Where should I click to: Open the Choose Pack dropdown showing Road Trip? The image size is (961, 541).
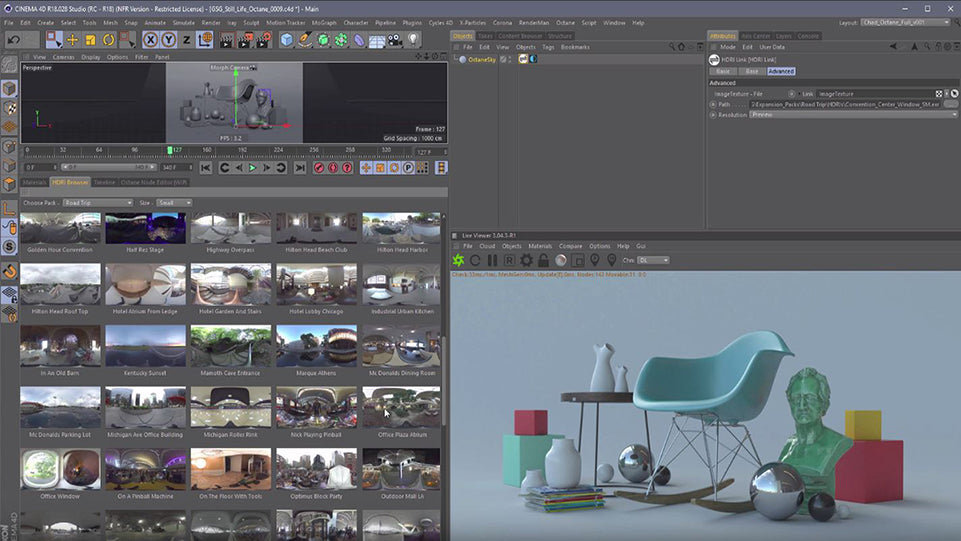pos(97,202)
